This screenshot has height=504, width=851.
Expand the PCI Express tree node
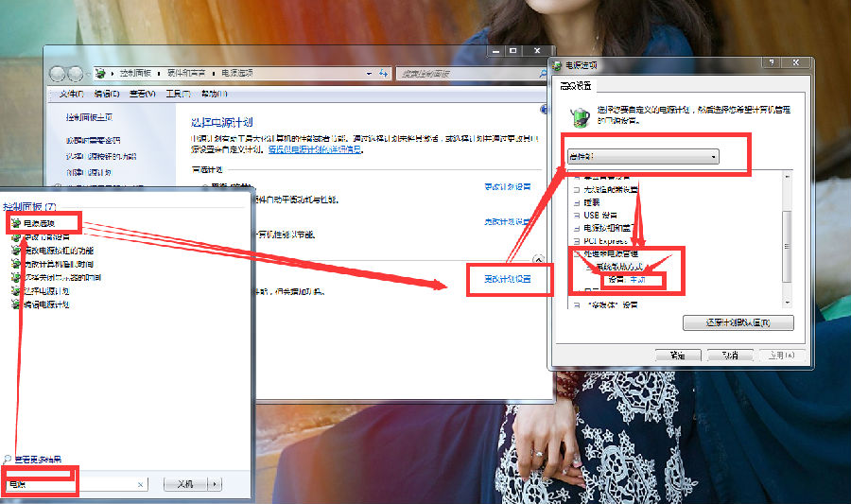click(576, 241)
